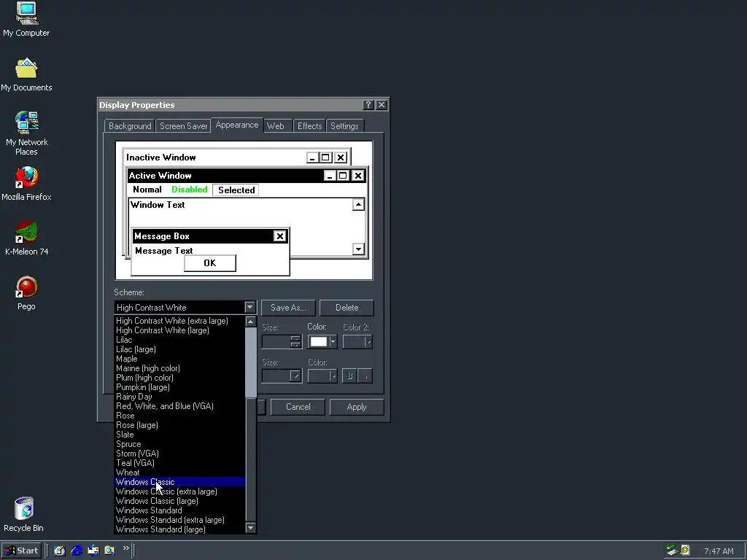The width and height of the screenshot is (747, 560).
Task: Click Window Text in the preview
Action: click(x=158, y=205)
